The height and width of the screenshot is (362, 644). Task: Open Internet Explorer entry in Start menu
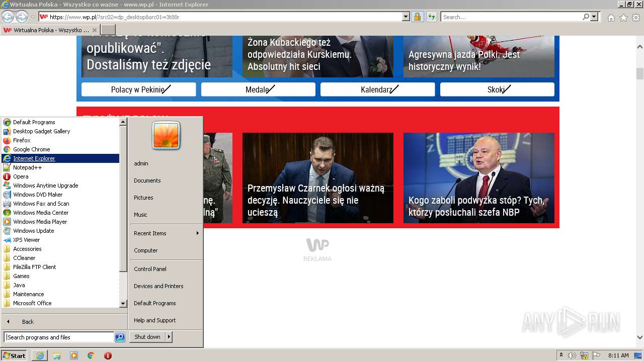tap(60, 158)
